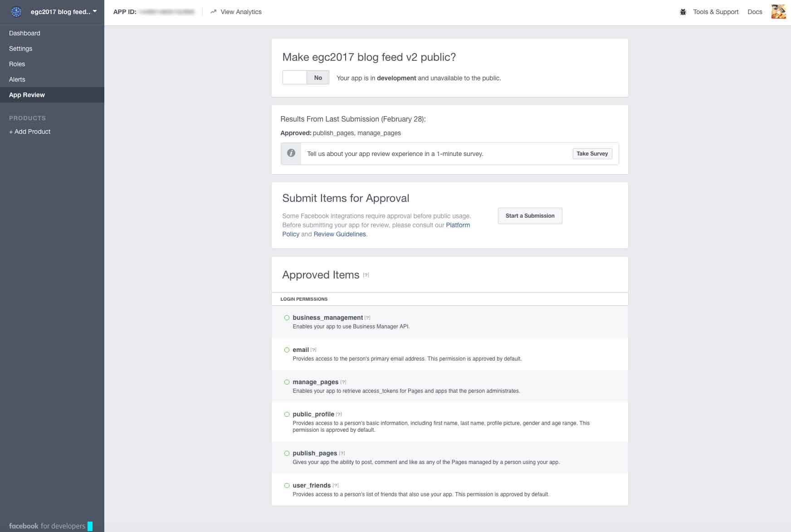This screenshot has height=532, width=791.
Task: Click status circle for business_management
Action: point(287,317)
